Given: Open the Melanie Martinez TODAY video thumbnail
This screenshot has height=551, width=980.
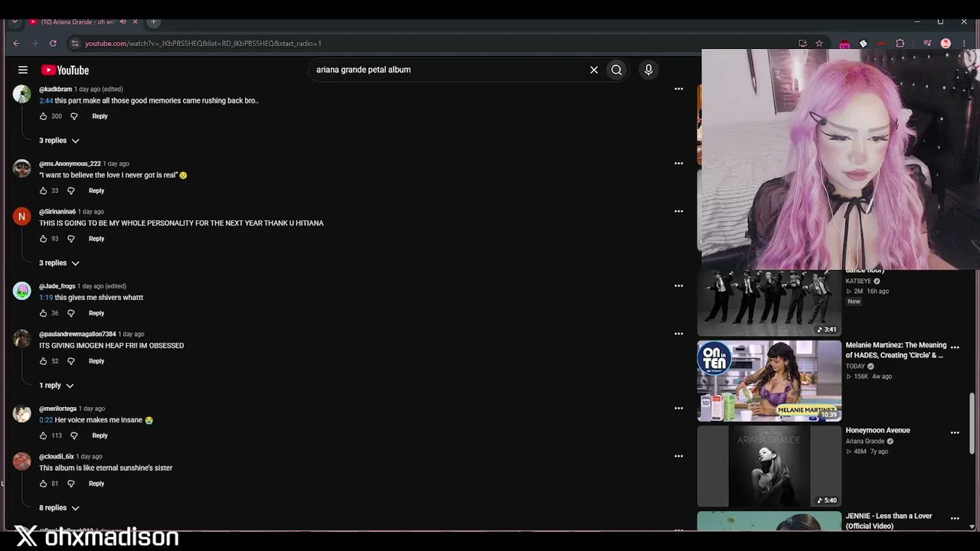Looking at the screenshot, I should 769,380.
